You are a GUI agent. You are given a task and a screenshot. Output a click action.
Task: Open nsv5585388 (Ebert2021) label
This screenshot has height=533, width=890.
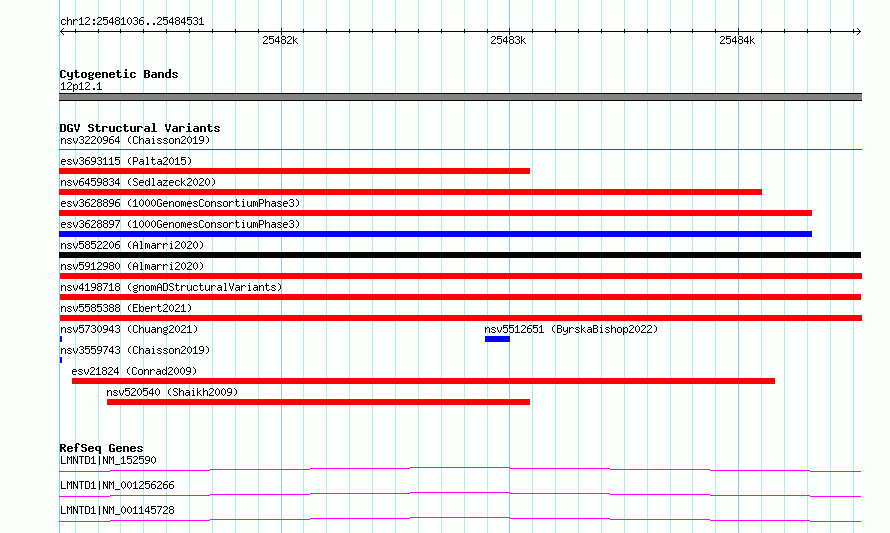point(126,308)
